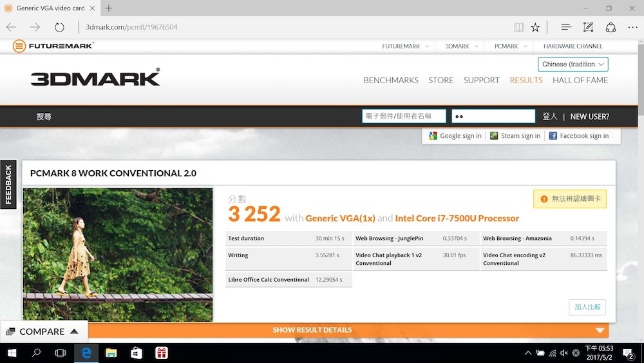Open the Windows Start menu
This screenshot has height=363, width=644.
(x=12, y=353)
